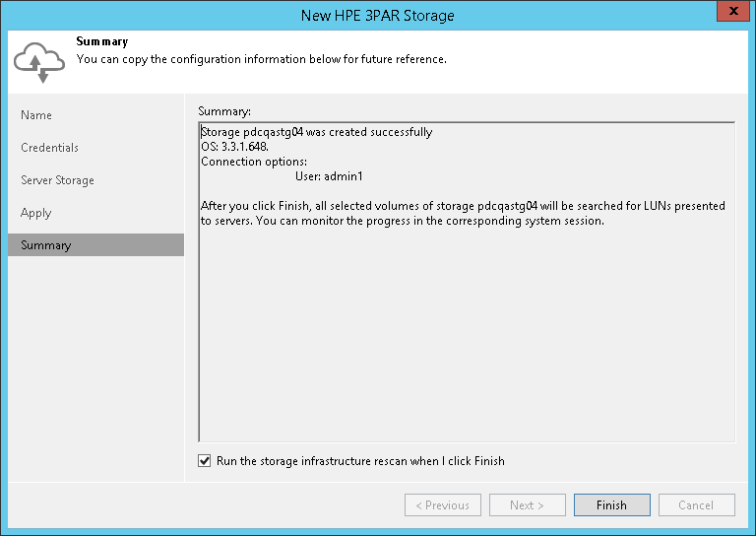The height and width of the screenshot is (536, 756).
Task: Click the Cancel button
Action: (x=697, y=504)
